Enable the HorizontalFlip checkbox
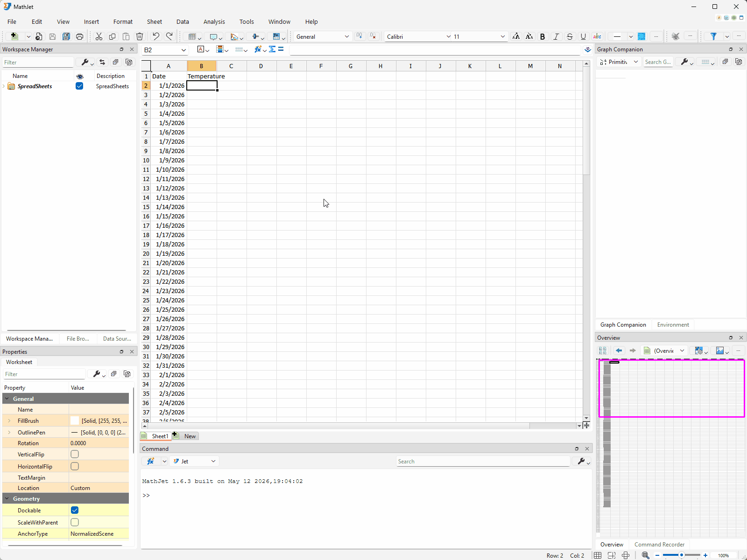747x560 pixels. tap(75, 466)
